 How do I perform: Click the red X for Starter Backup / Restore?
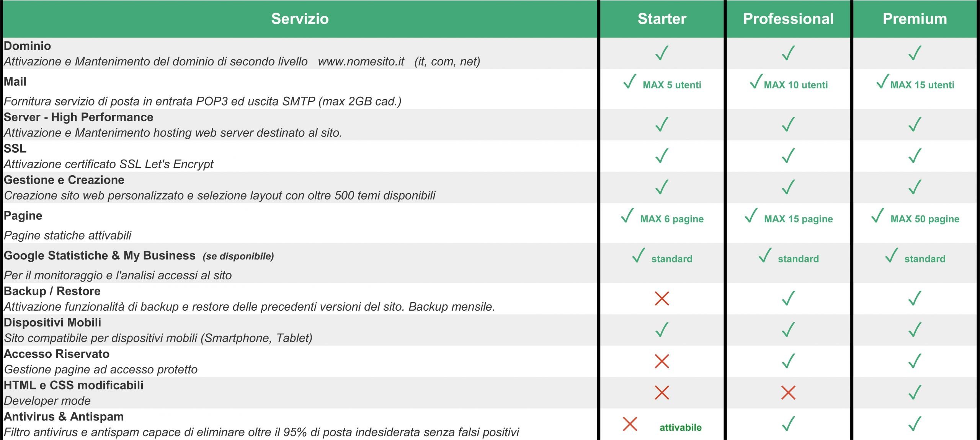(x=661, y=298)
